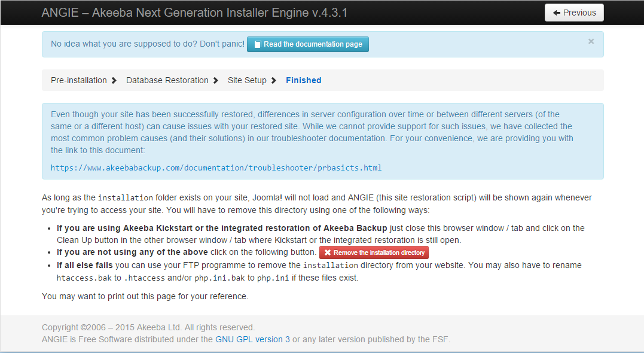This screenshot has height=353, width=644.
Task: Click the Akeeba Ltd. copyright notice
Action: pyautogui.click(x=148, y=327)
